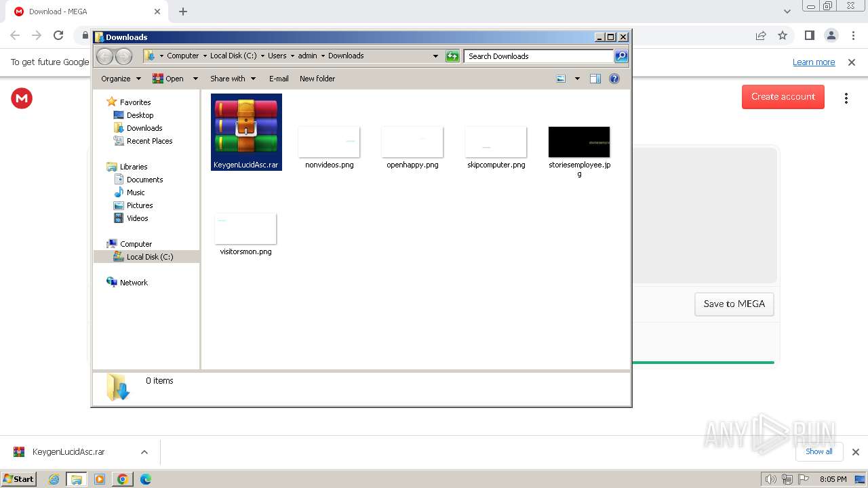The width and height of the screenshot is (868, 488).
Task: Open Recent Places in the navigation pane
Action: (x=149, y=141)
